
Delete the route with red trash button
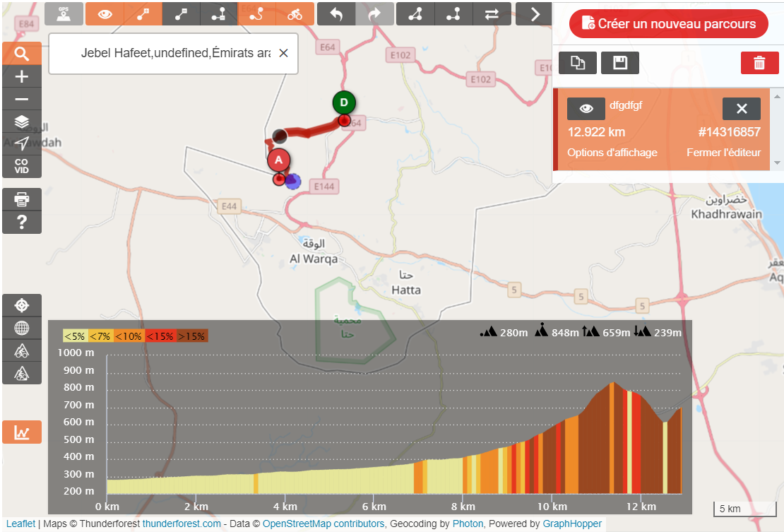pyautogui.click(x=759, y=63)
